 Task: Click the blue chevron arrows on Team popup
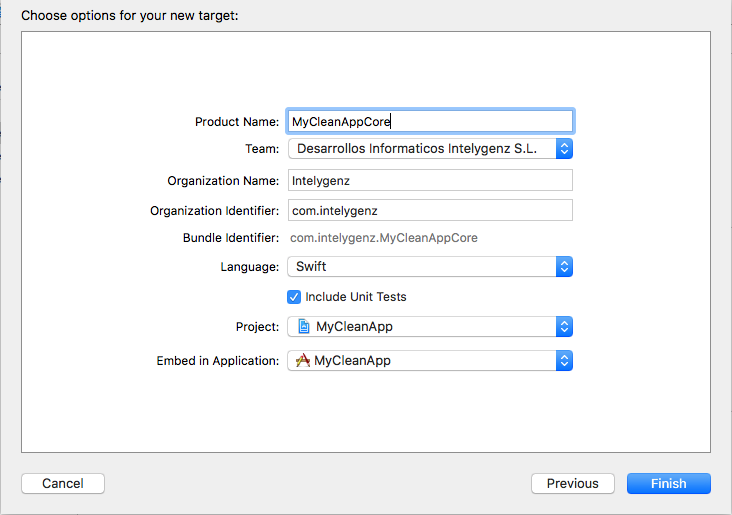[564, 149]
